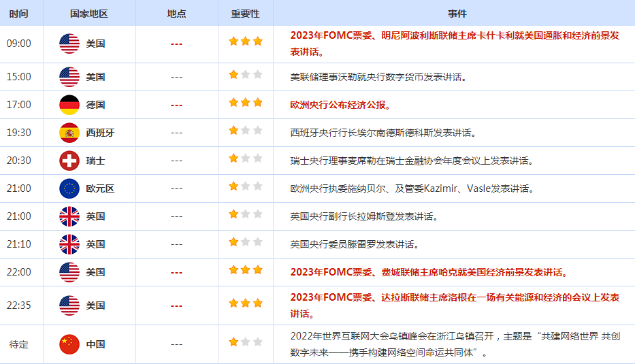Open the Philadelphia Fed Harker speech event

[429, 273]
